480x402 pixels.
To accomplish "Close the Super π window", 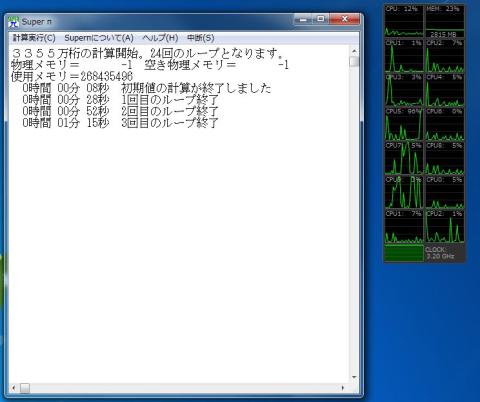I will [x=345, y=19].
